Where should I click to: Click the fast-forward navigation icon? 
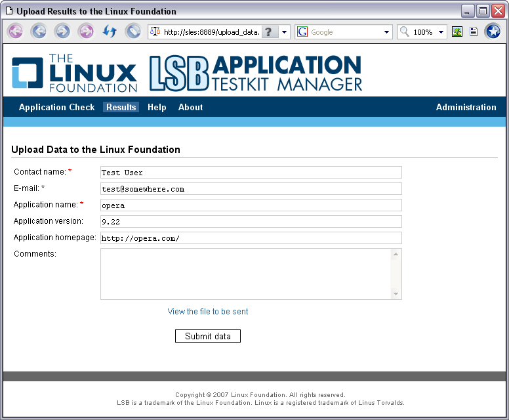87,32
